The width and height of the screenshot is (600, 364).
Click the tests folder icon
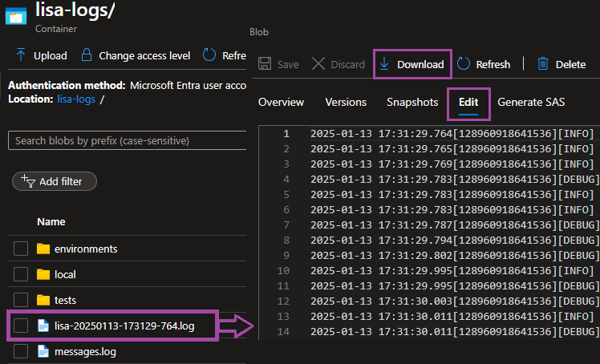(x=43, y=300)
